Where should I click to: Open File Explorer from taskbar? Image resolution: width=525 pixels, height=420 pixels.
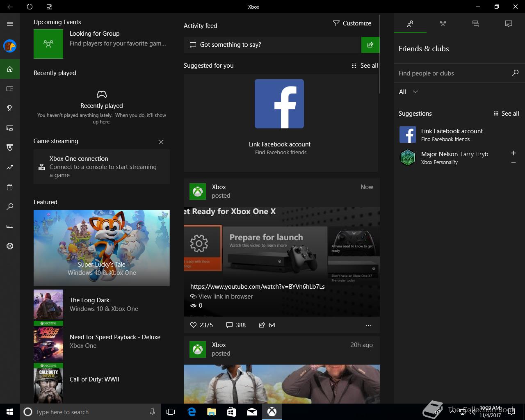point(212,412)
